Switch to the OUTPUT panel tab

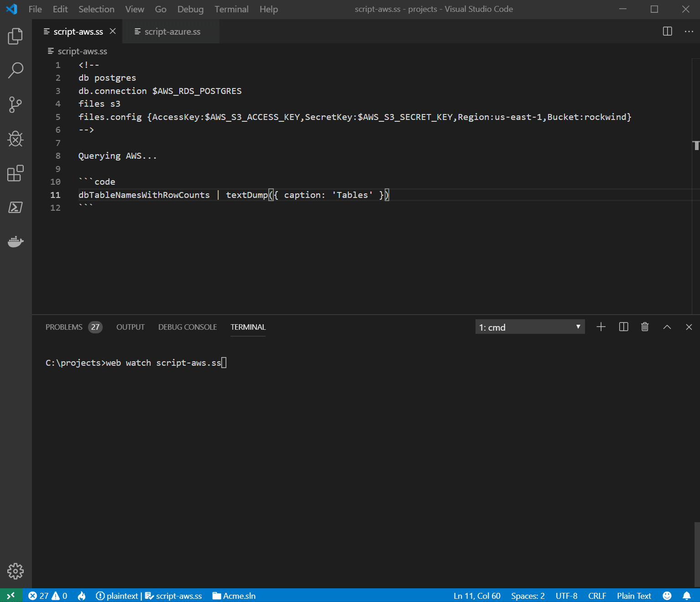[x=130, y=327]
